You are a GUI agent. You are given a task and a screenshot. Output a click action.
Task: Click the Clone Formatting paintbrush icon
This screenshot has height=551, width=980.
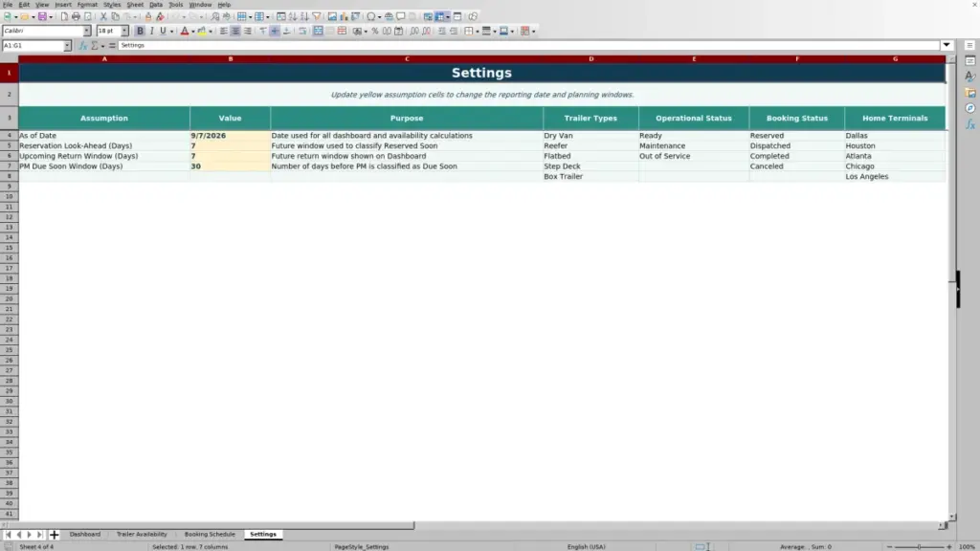click(148, 16)
